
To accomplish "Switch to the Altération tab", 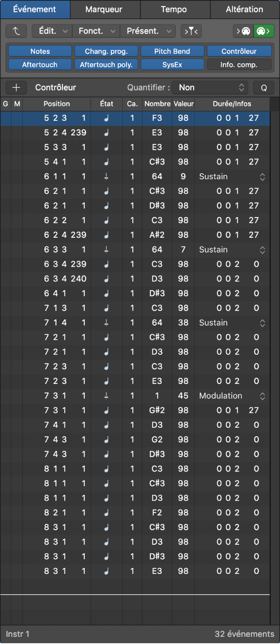I will pos(245,9).
